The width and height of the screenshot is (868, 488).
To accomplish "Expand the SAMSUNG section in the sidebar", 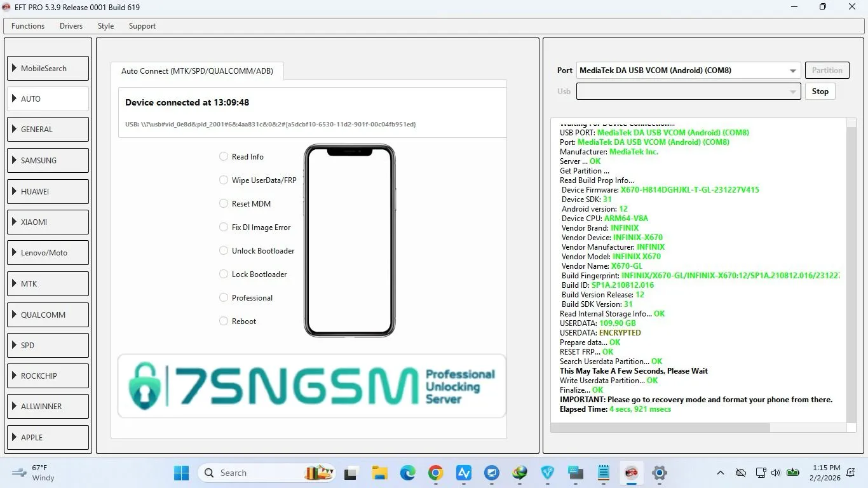I will [48, 160].
